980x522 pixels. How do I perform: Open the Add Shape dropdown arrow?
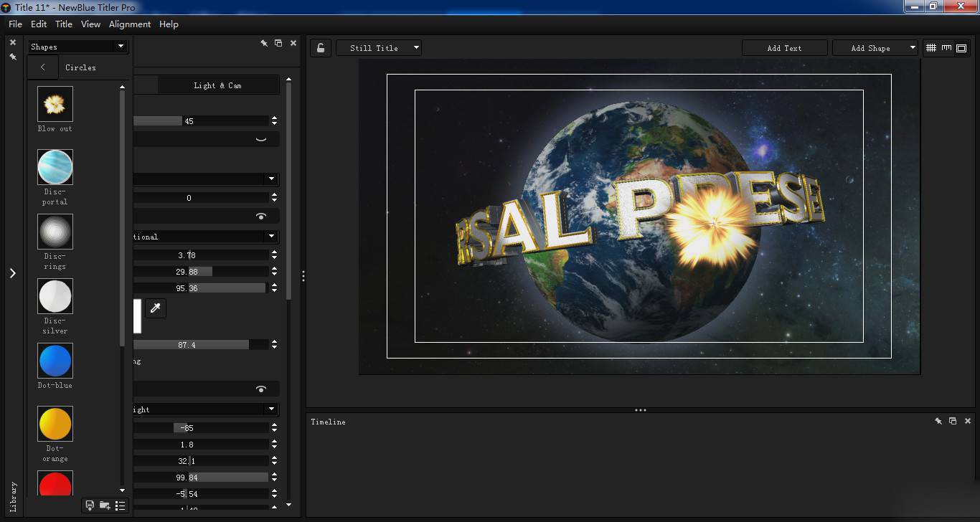click(913, 48)
